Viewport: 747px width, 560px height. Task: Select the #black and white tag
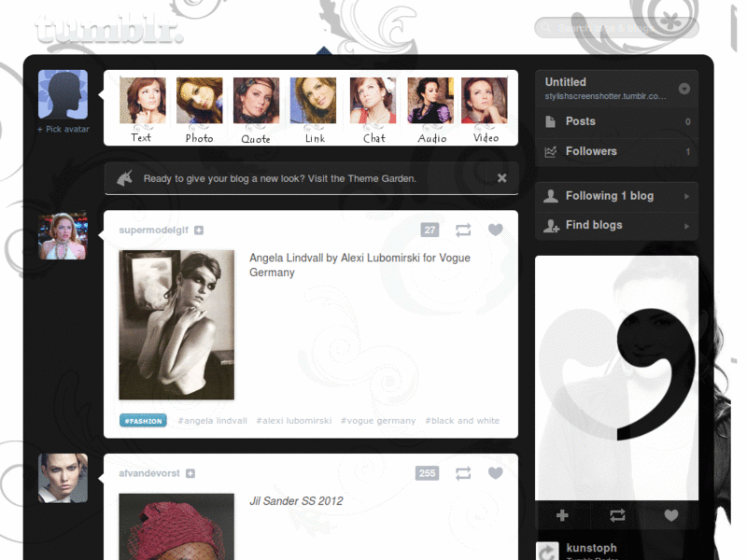462,421
